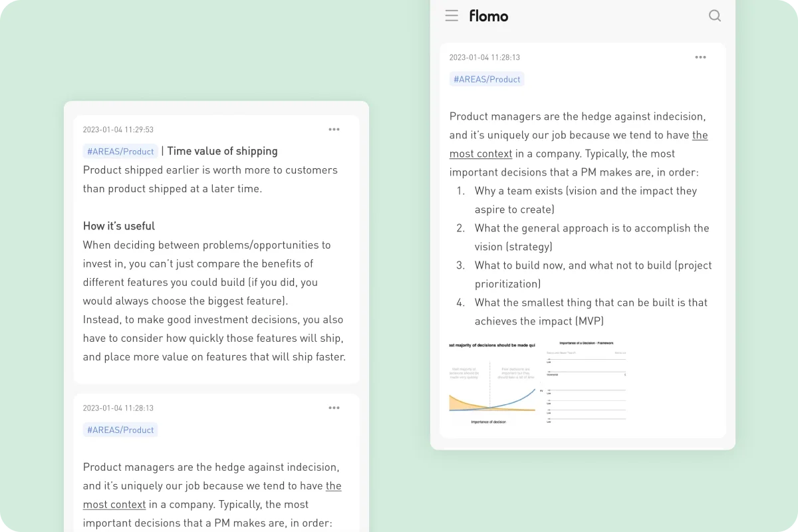Open the three-dot menu on the 11:29:53 note
The width and height of the screenshot is (798, 532).
[334, 129]
